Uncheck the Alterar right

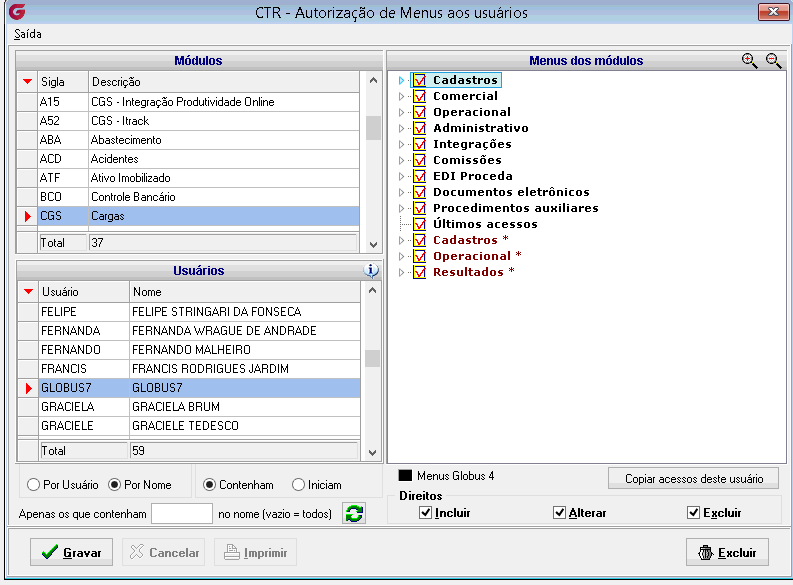coord(559,513)
